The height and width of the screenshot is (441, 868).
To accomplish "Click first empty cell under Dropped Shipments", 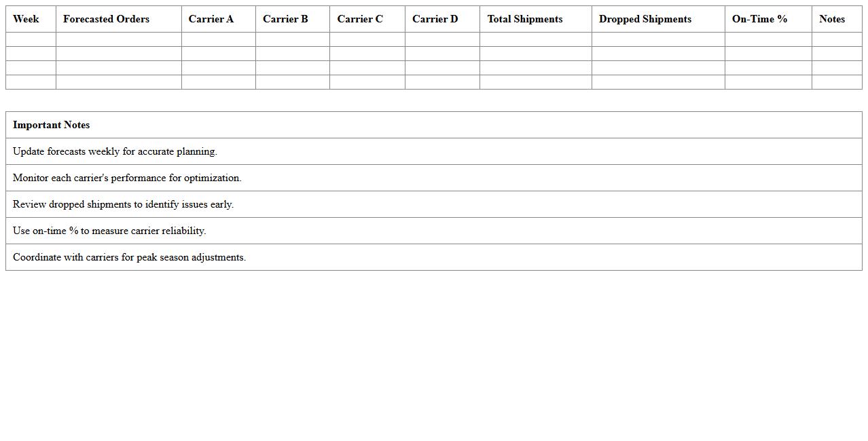I will 657,39.
